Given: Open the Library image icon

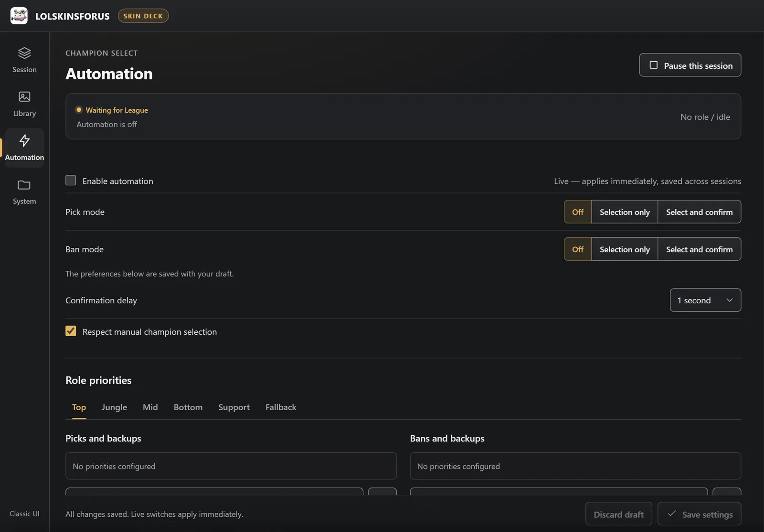Looking at the screenshot, I should [x=24, y=96].
